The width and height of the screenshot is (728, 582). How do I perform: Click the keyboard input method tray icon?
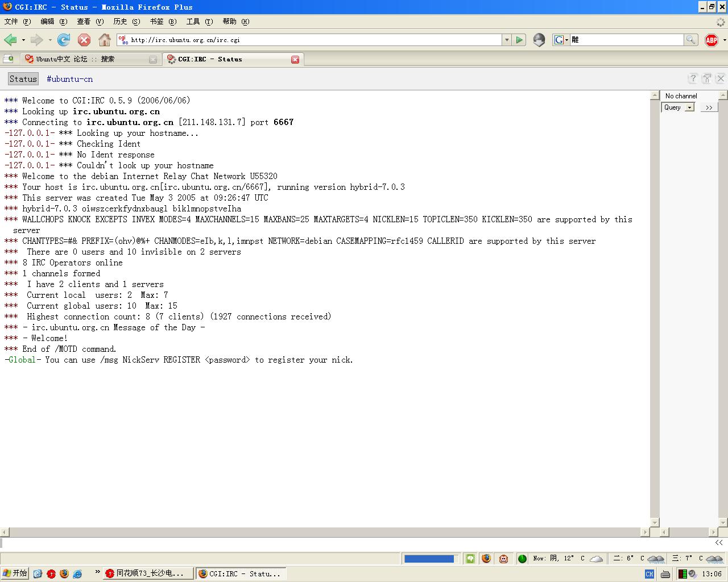click(x=664, y=574)
